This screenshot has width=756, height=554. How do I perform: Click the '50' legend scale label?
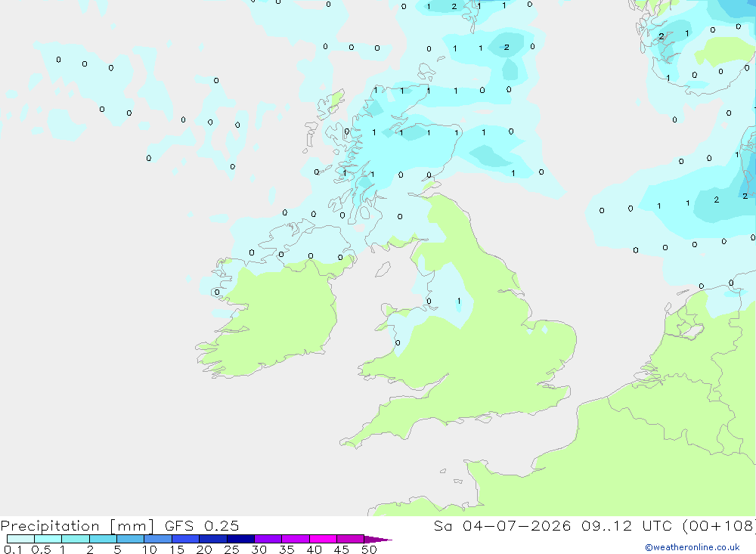pos(369,549)
